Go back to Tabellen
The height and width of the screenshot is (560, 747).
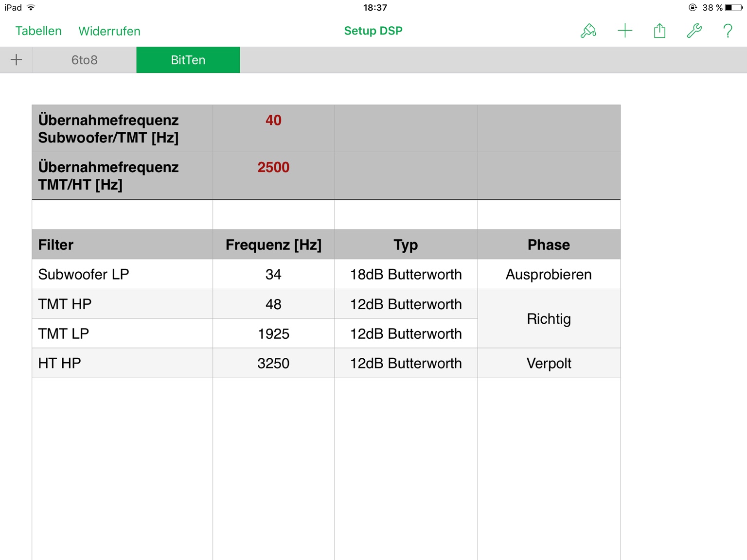point(38,31)
